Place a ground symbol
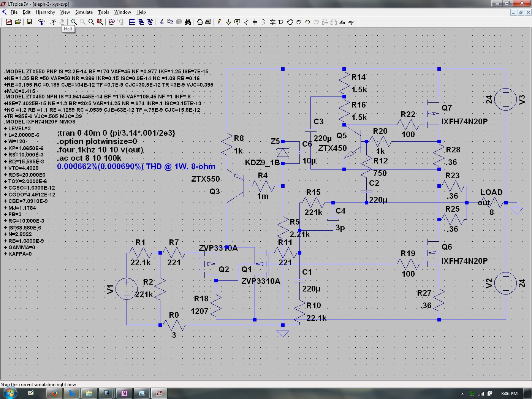The height and width of the screenshot is (399, 532). tap(228, 22)
